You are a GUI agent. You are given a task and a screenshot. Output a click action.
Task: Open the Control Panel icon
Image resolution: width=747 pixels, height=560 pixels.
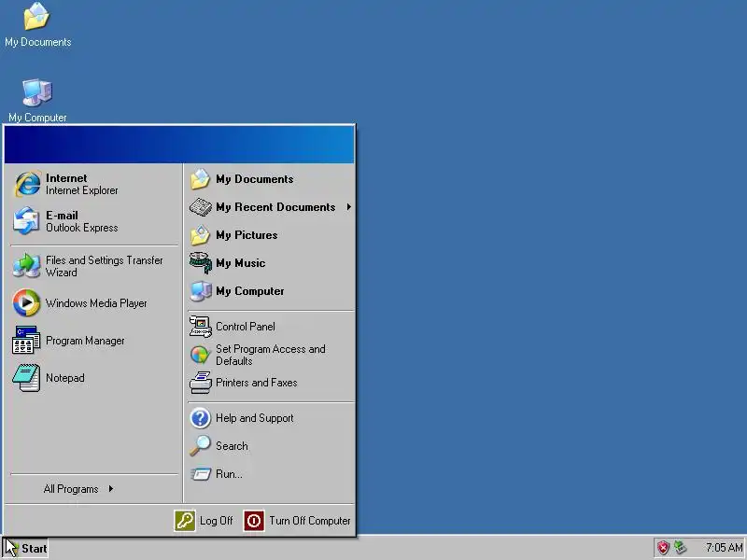pyautogui.click(x=201, y=327)
